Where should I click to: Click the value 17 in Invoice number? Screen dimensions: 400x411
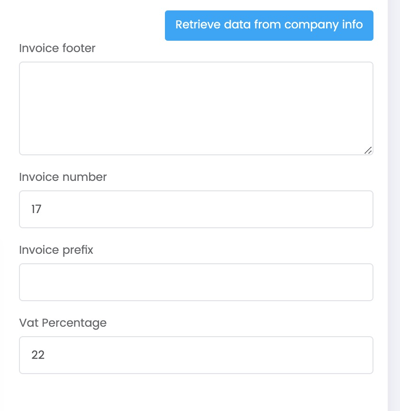coord(36,209)
